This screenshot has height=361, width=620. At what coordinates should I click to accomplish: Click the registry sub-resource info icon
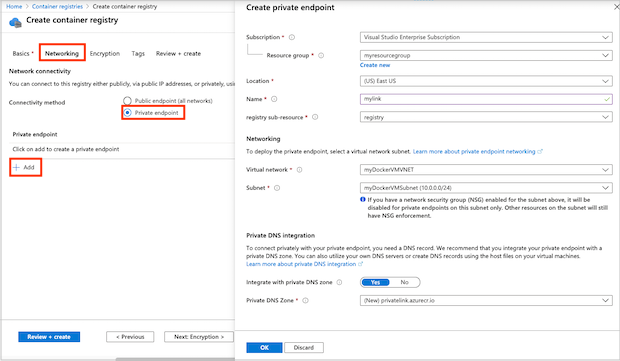(315, 117)
